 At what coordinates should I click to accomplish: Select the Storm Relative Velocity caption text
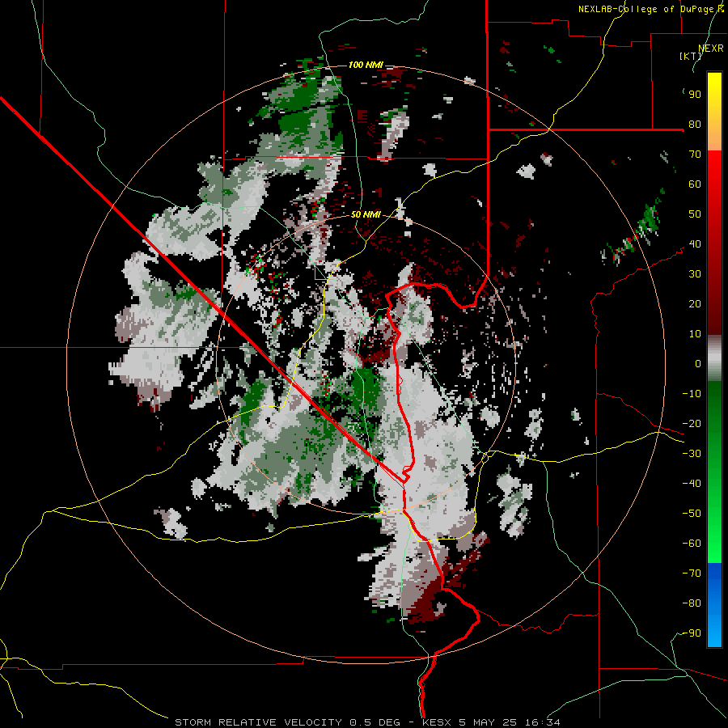pos(367,722)
